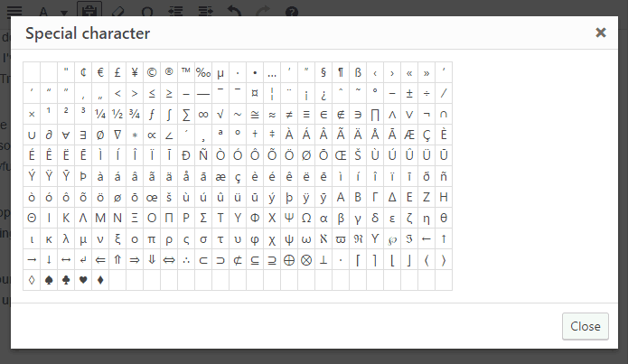
Task: Select the not equal ≠ sign
Action: (289, 114)
